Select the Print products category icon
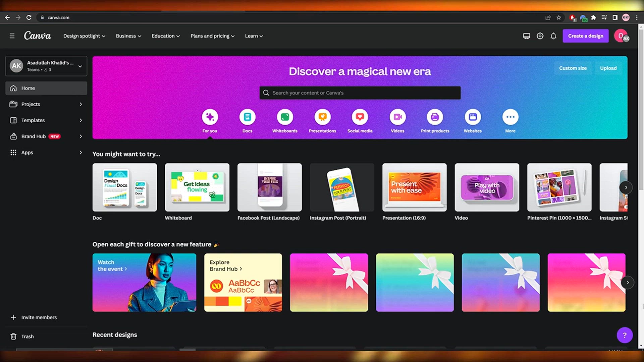 435,117
